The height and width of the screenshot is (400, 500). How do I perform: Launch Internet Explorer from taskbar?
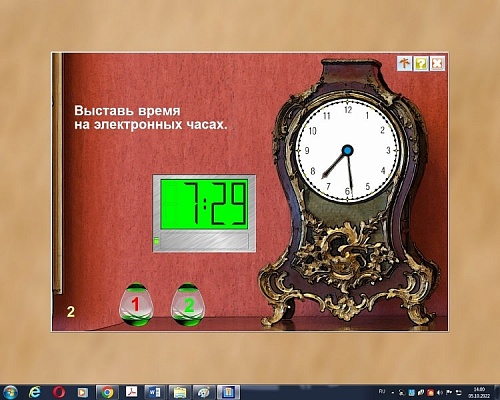click(x=34, y=392)
